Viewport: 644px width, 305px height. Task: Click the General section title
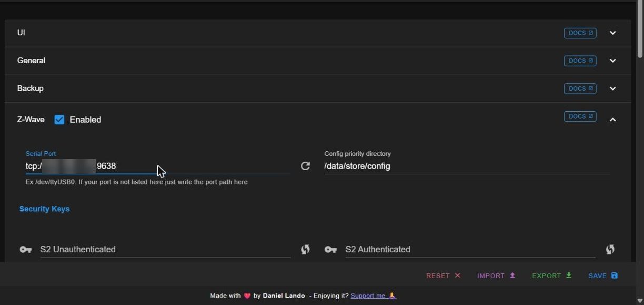31,61
